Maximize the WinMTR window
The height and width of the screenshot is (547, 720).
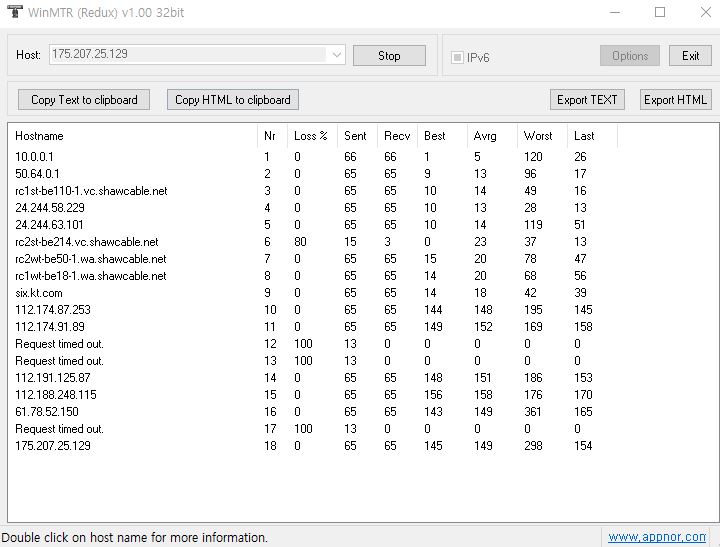coord(660,13)
